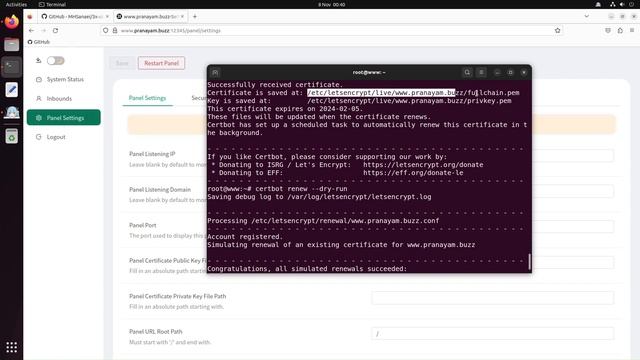Screen dimensions: 640x360
Task: Close the GitHub browser tab
Action: 107,17
